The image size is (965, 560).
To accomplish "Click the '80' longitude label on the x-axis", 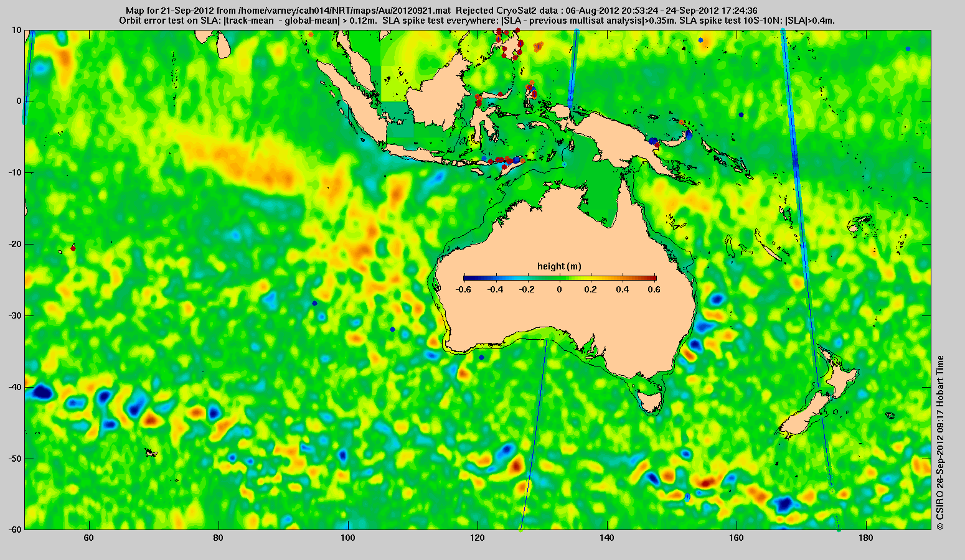I will 219,538.
